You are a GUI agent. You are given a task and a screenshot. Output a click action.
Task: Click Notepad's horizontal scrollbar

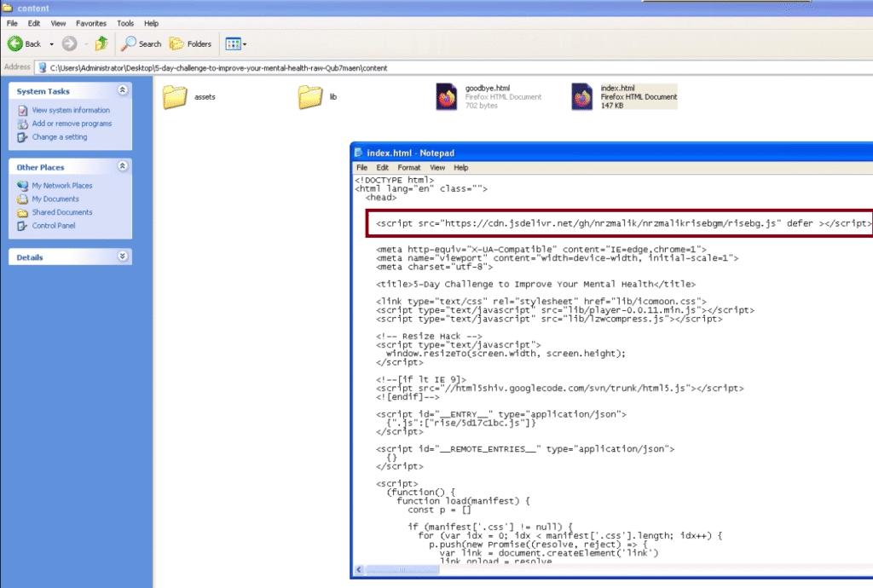pyautogui.click(x=597, y=570)
